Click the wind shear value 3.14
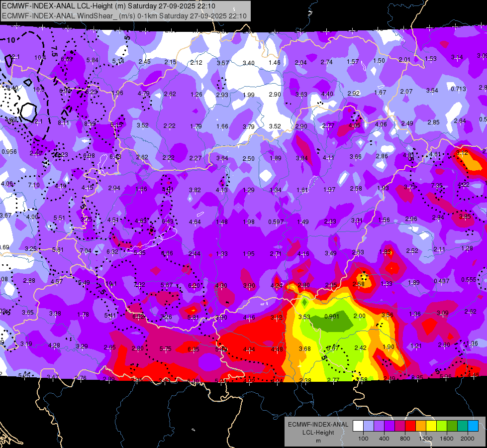487x448 pixels. [457, 57]
